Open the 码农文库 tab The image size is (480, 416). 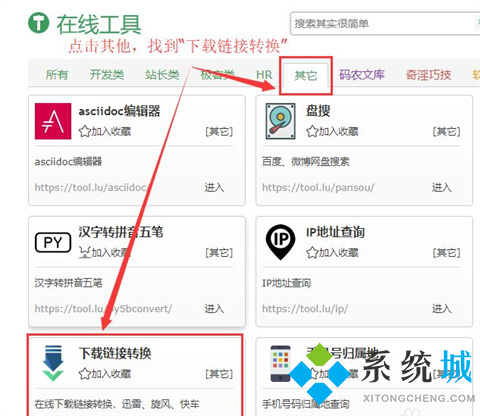tap(362, 75)
